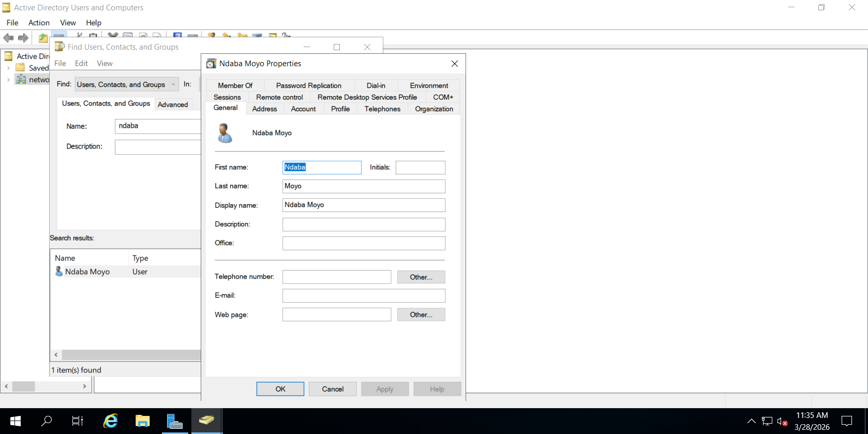Click the muted volume icon in system tray
The image size is (868, 434).
click(x=782, y=421)
